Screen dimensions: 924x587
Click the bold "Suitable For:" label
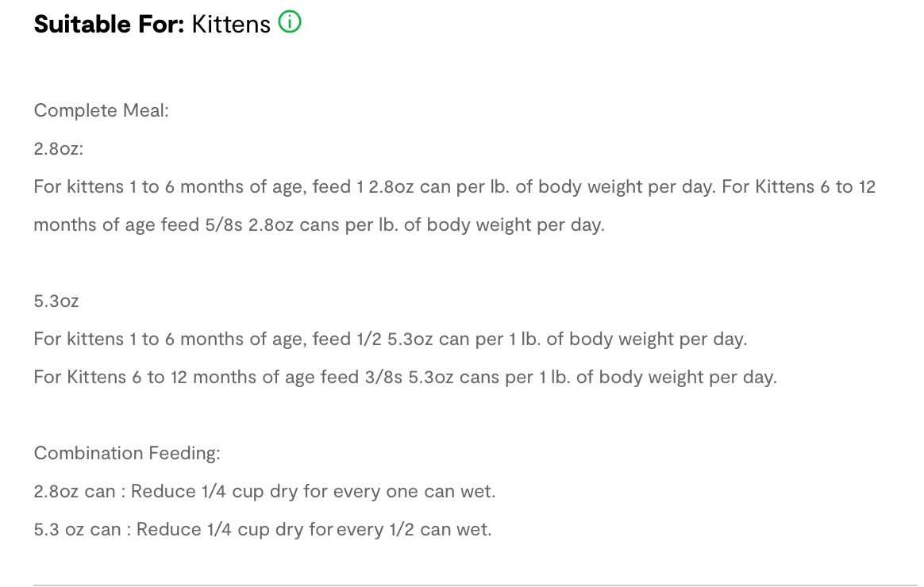point(109,25)
